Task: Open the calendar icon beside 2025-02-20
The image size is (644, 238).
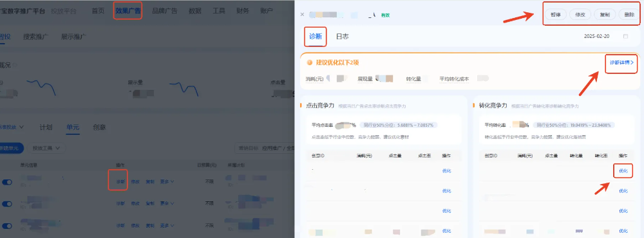Action: (625, 36)
